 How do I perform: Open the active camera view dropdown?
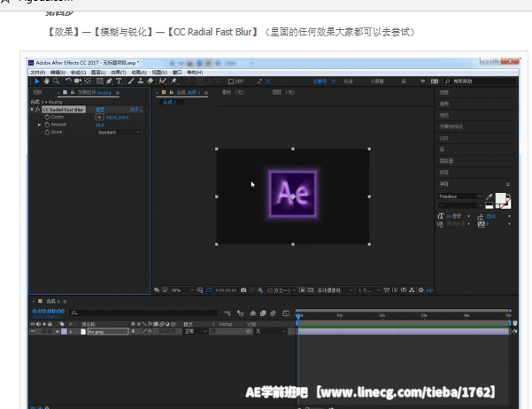coord(335,290)
